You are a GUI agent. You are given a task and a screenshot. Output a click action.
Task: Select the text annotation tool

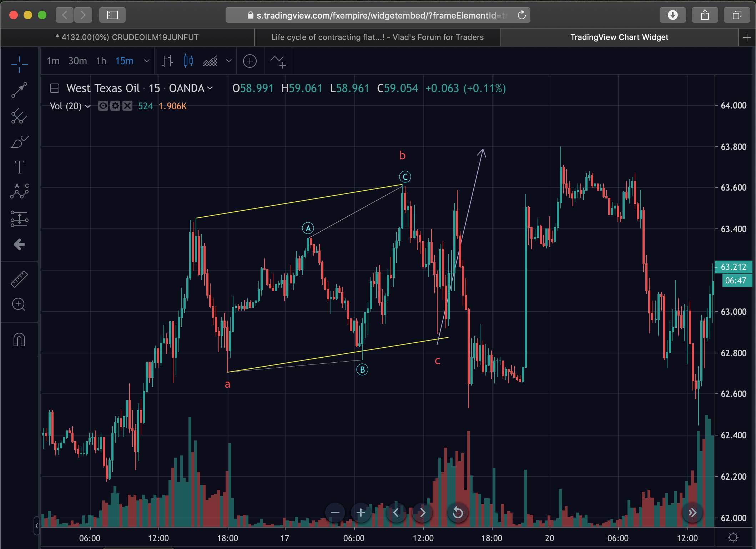pos(19,167)
